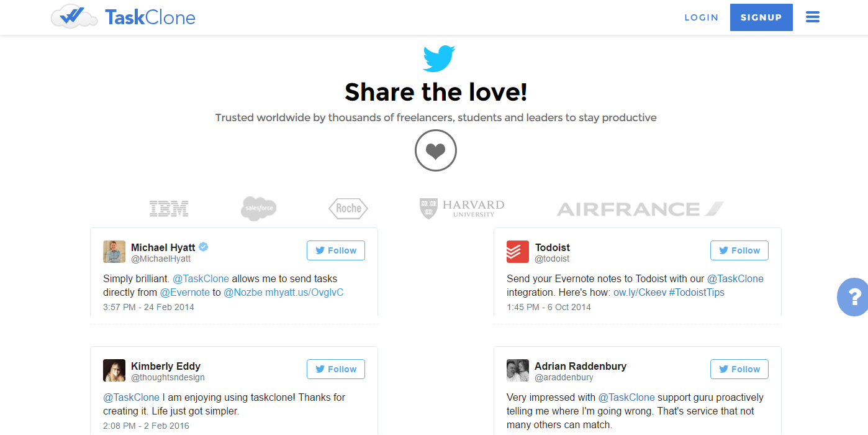Open the @todoist handle

pos(552,259)
